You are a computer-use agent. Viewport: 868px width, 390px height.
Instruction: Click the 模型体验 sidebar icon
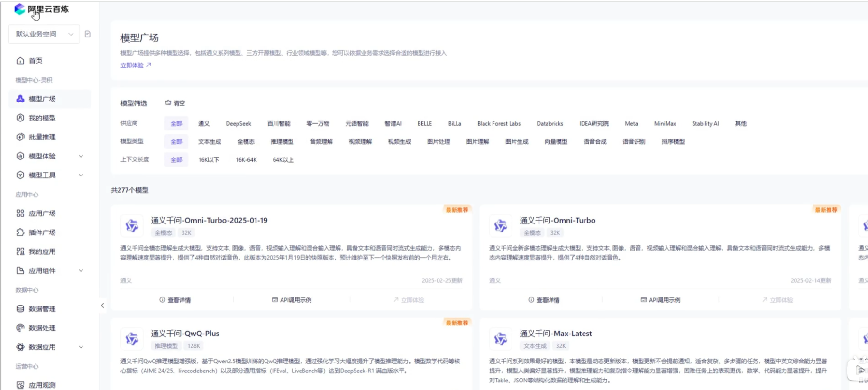pos(20,156)
